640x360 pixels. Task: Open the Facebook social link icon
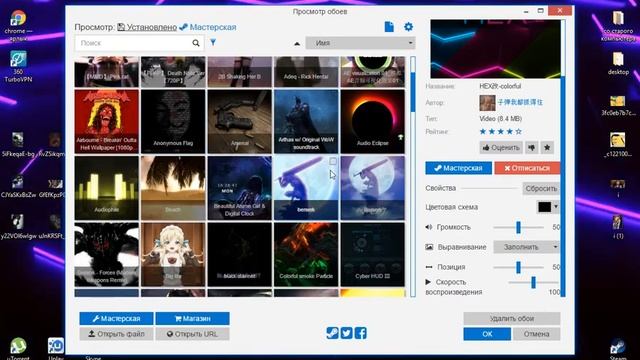click(x=360, y=333)
